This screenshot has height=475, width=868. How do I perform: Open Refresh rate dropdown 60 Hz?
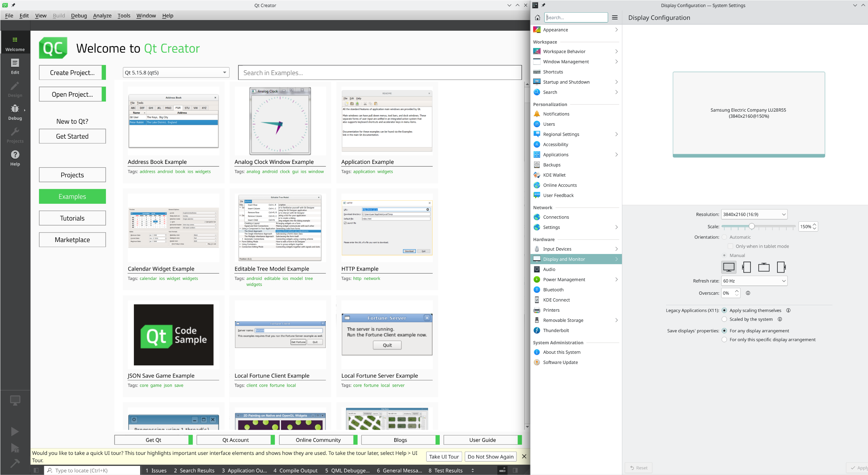coord(754,281)
